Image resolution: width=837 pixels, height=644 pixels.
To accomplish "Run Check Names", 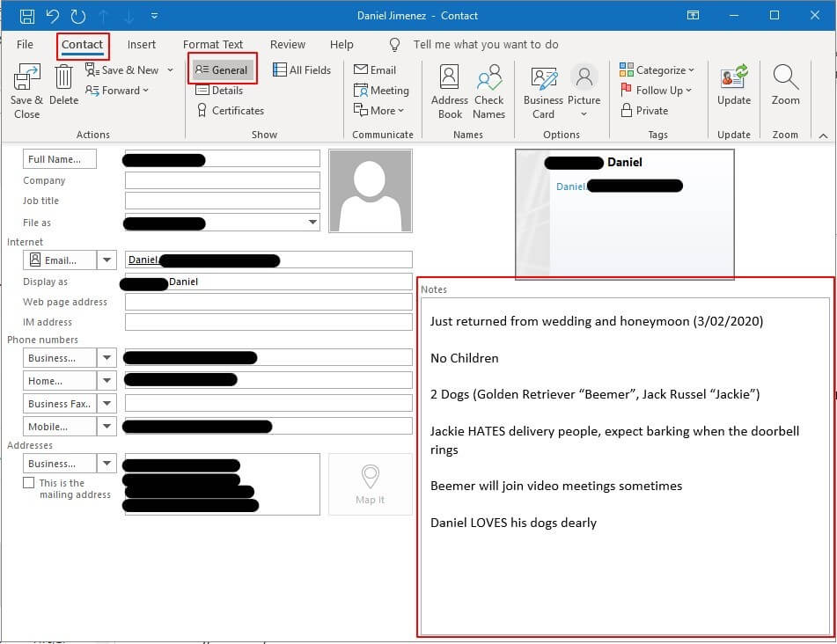I will (489, 91).
